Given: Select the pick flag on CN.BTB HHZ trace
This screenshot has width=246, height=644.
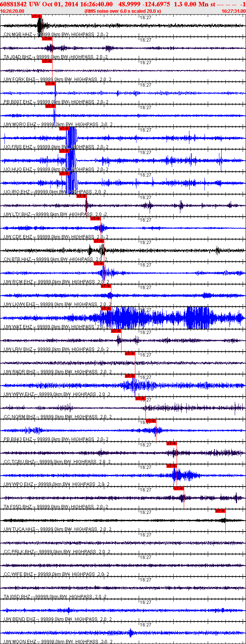Looking at the screenshot, I should click(x=99, y=241).
